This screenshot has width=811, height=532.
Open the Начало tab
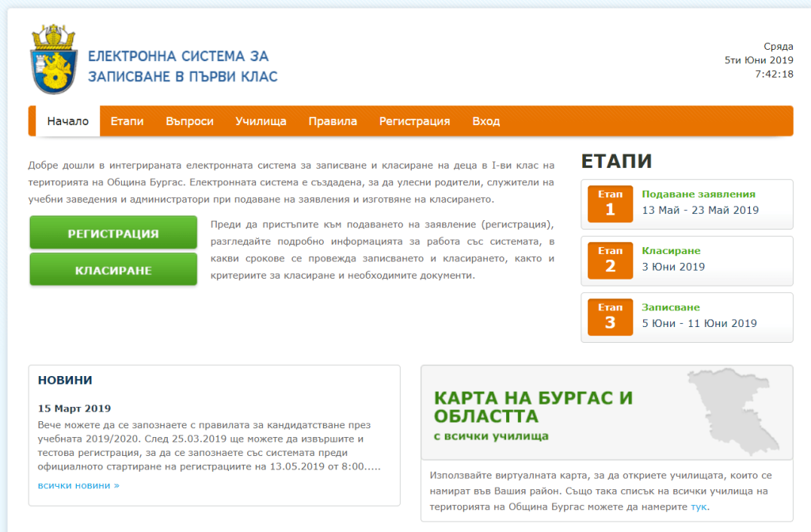[x=68, y=121]
